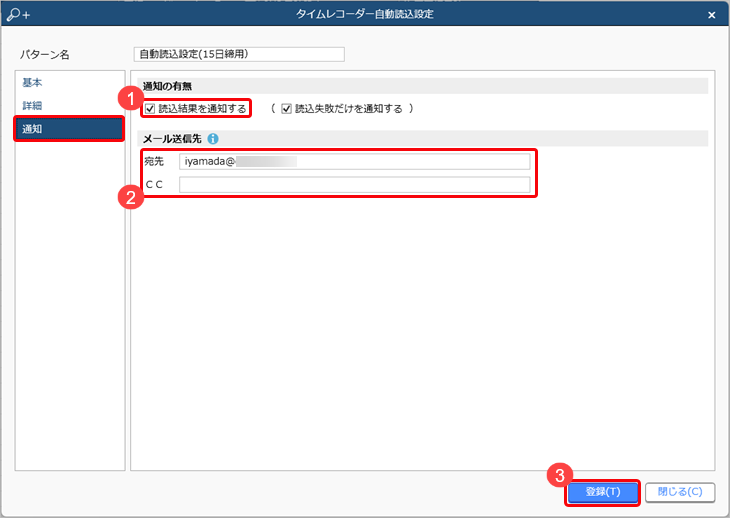Click the magnifier zoom icon in title bar

pos(18,14)
